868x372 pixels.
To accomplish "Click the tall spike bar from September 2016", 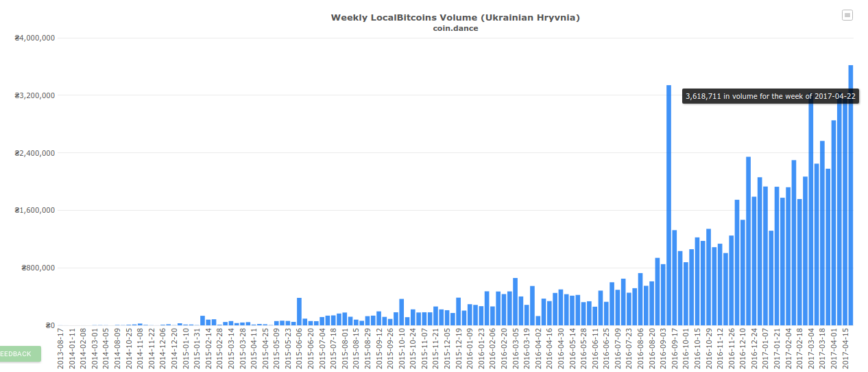I will [x=668, y=205].
